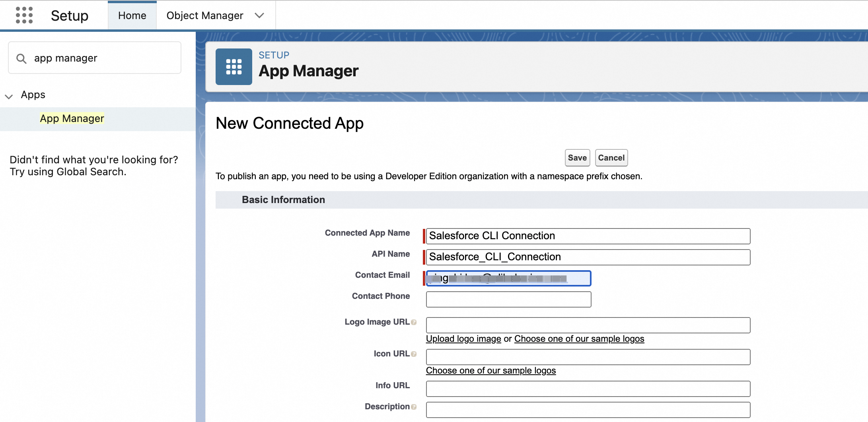Click the Setup title in top bar
The height and width of the screenshot is (422, 868).
click(70, 15)
